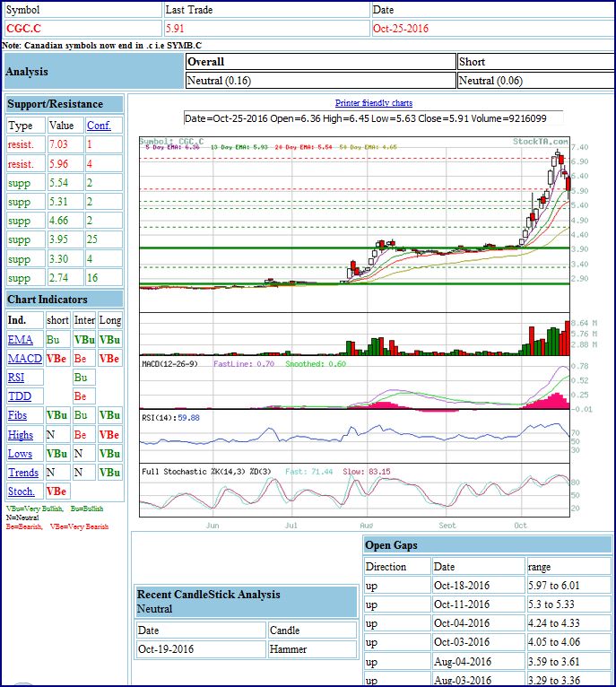
Task: Open the EMA indicator link
Action: coord(20,340)
